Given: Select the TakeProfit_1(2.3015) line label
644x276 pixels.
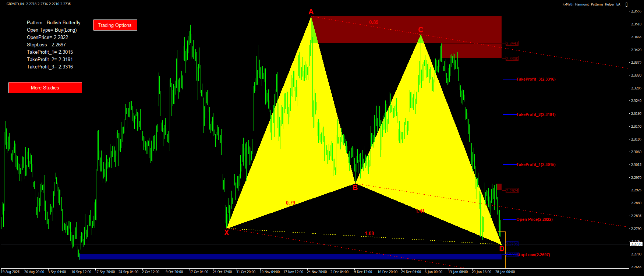Looking at the screenshot, I should click(536, 164).
